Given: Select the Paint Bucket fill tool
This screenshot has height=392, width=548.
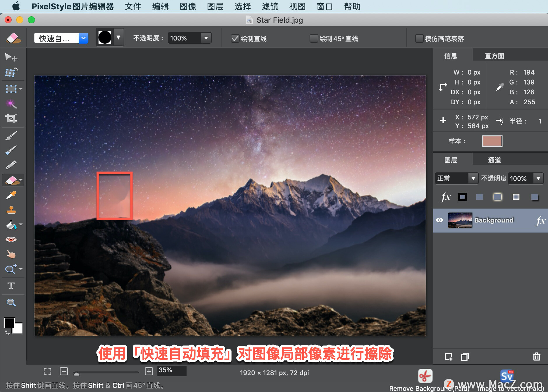Looking at the screenshot, I should pos(11,225).
